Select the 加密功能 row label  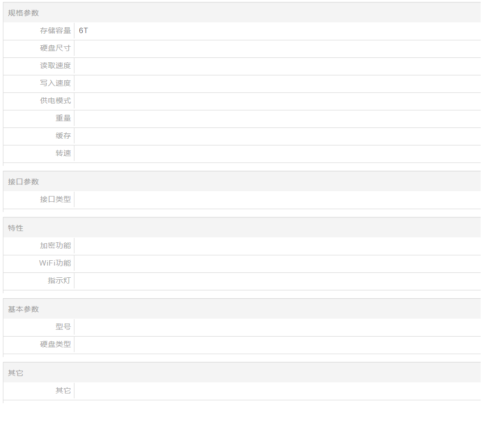55,246
